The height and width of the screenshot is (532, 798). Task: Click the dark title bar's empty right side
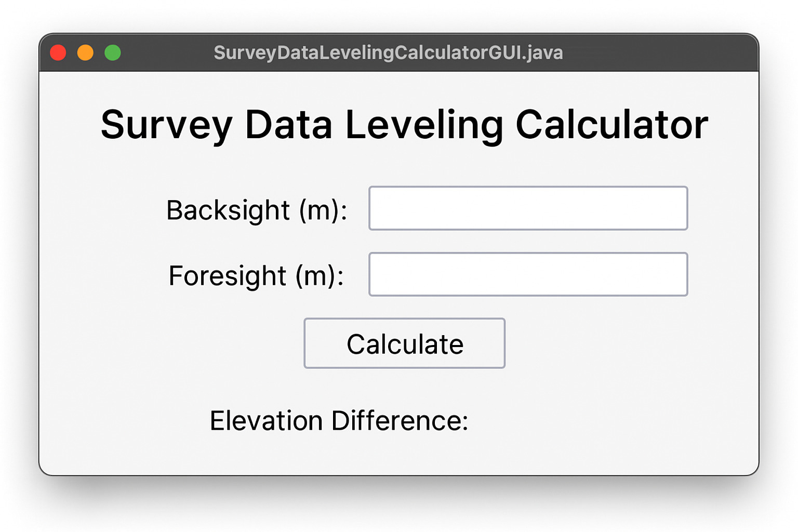click(x=675, y=52)
